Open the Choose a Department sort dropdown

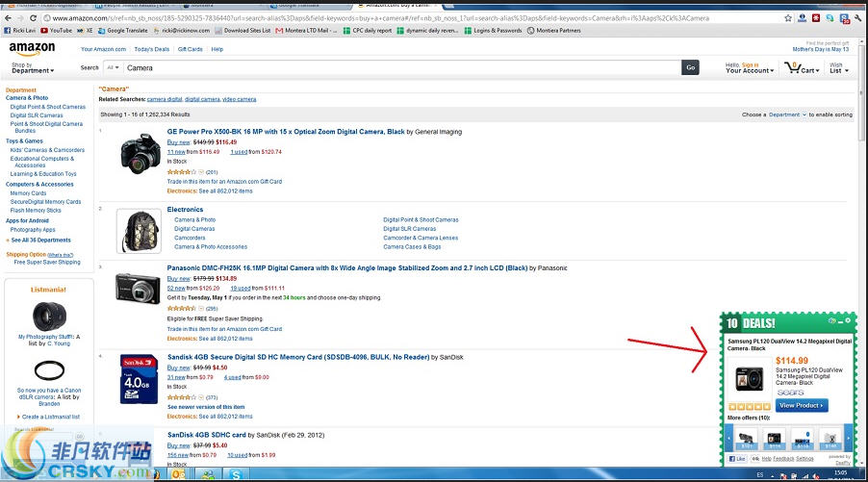(x=786, y=114)
